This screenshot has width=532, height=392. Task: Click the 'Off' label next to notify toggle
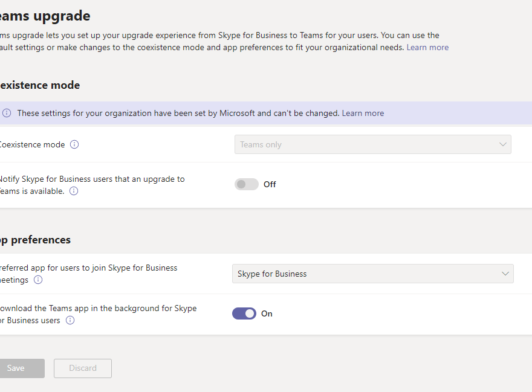click(270, 184)
